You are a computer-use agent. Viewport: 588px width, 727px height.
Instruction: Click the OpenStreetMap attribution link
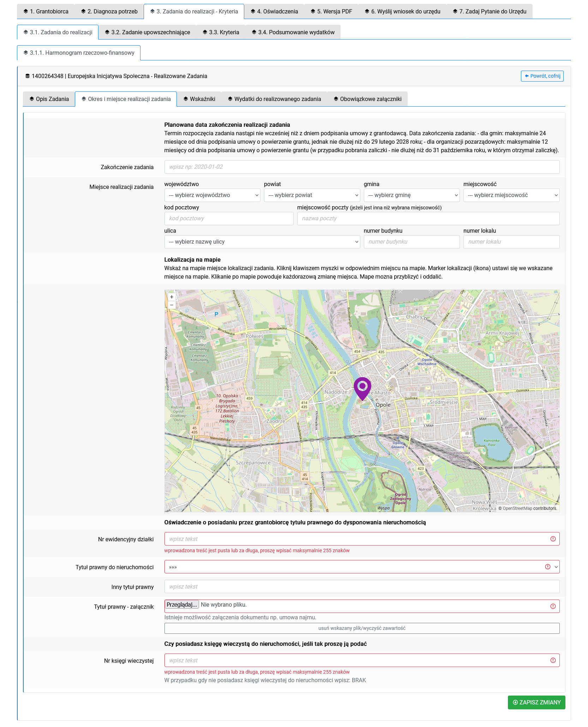pos(517,508)
